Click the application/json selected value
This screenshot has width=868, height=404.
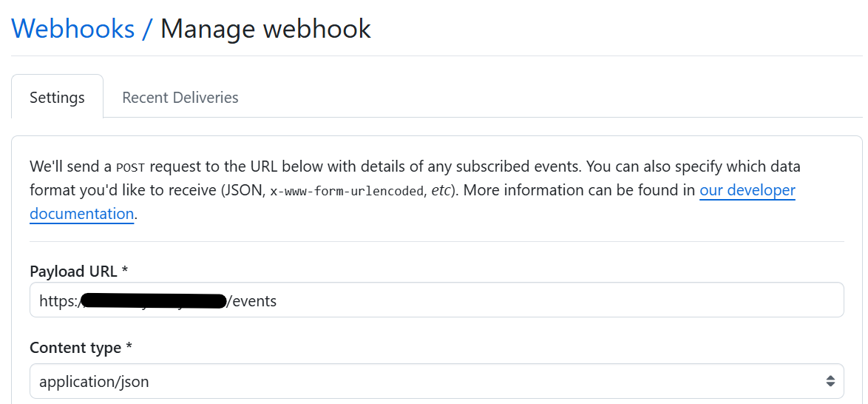tap(94, 382)
